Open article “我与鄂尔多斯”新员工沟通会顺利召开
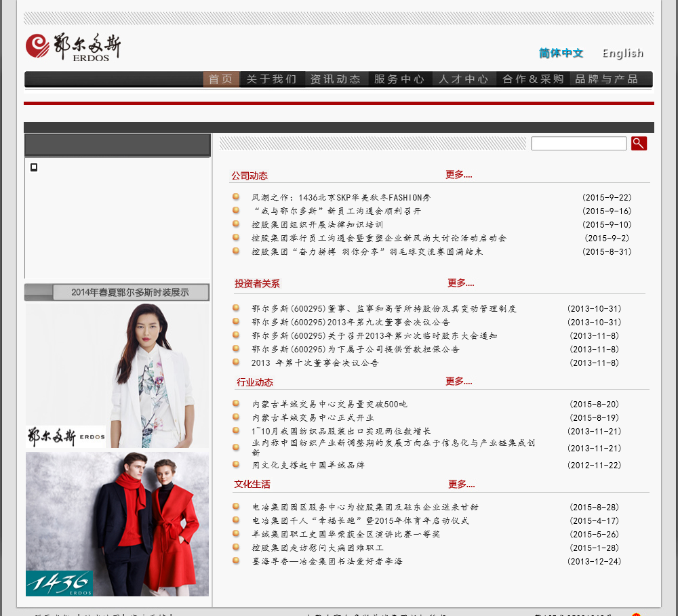This screenshot has width=678, height=616. pyautogui.click(x=336, y=211)
